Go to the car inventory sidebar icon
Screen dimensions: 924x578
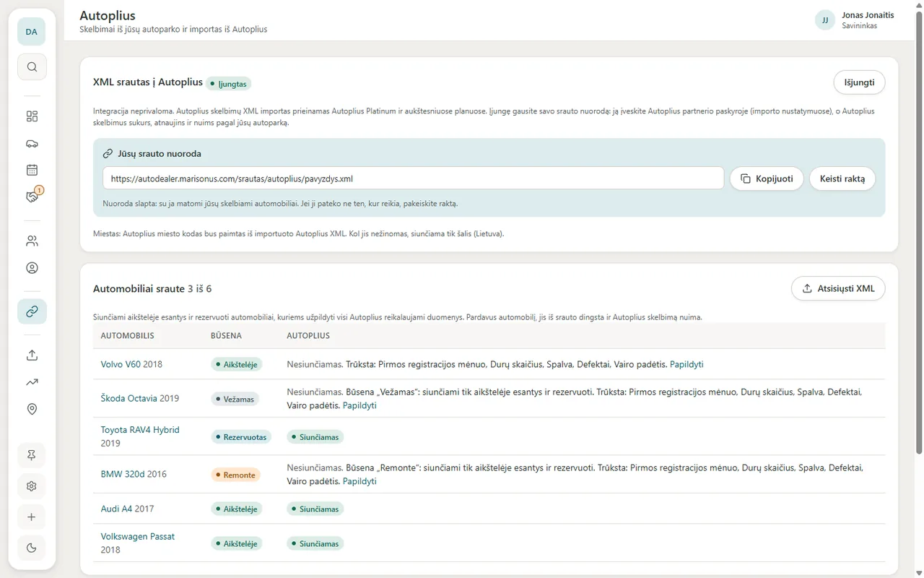(32, 143)
